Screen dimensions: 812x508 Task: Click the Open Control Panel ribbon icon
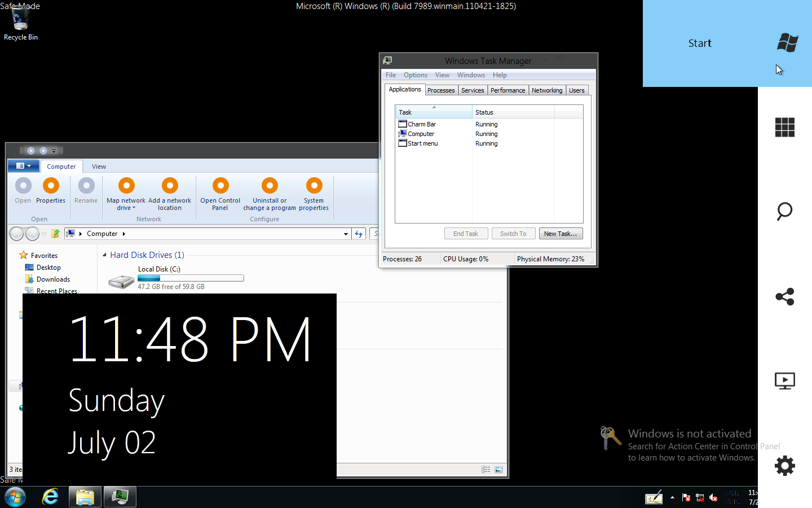(x=220, y=186)
